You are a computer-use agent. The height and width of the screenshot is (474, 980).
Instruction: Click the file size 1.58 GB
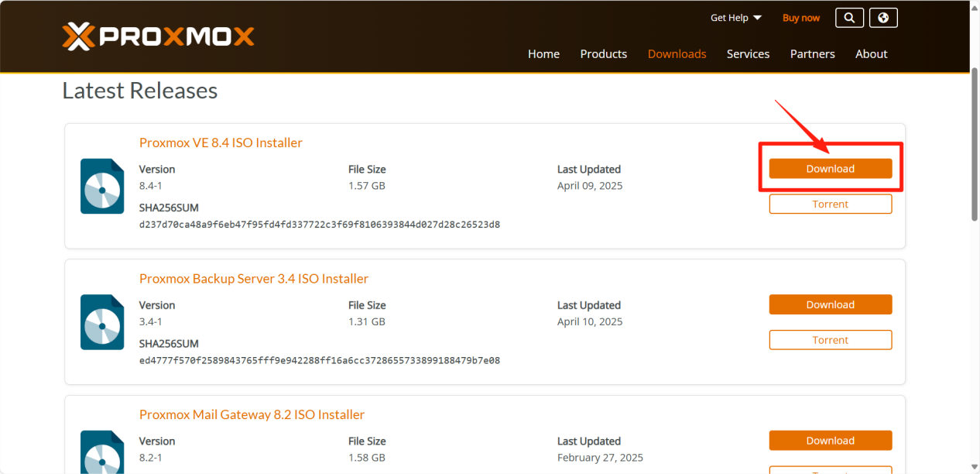pyautogui.click(x=367, y=458)
